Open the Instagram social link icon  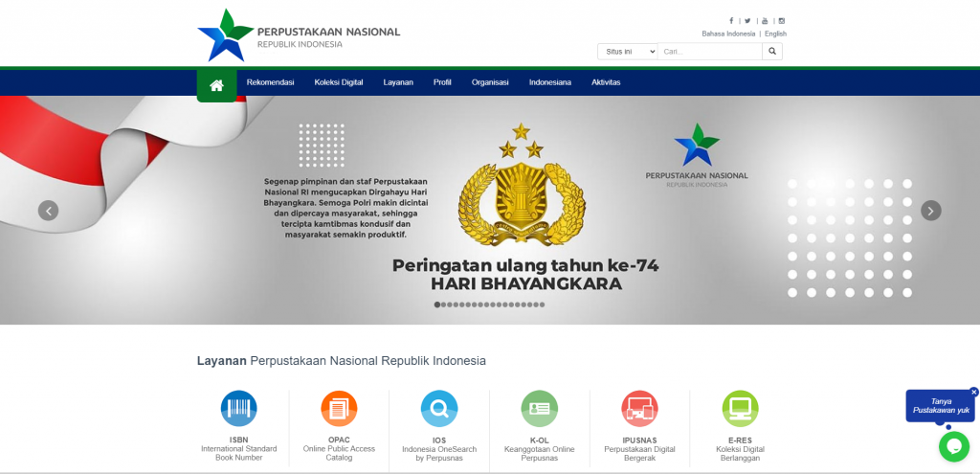coord(781,21)
